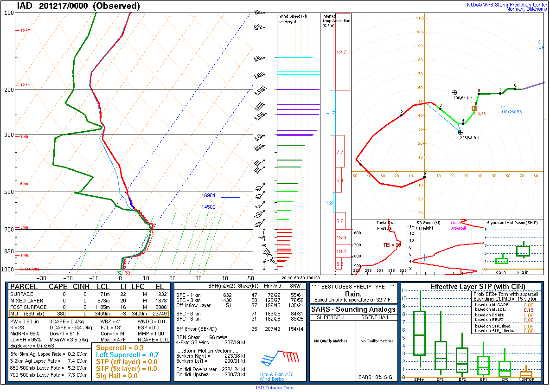Click the 'Norman, Oklahoma' text
The width and height of the screenshot is (550, 392).
coord(526,9)
